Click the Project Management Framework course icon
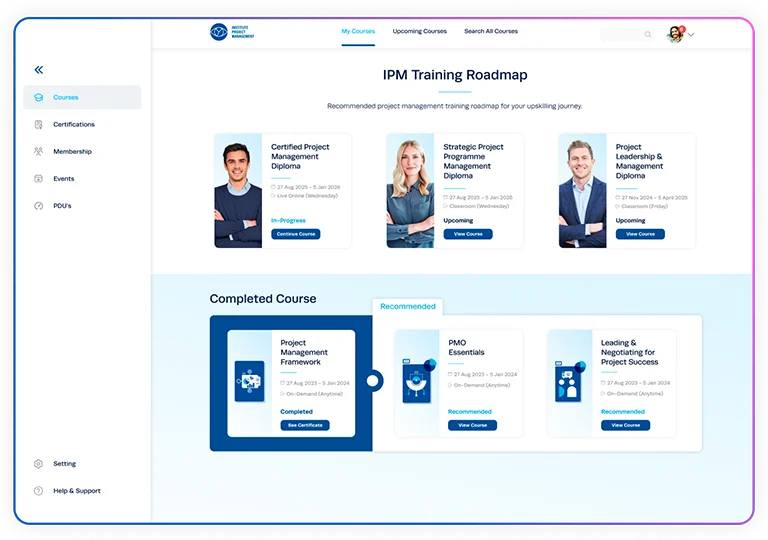Viewport: 768px width, 540px height. [250, 381]
